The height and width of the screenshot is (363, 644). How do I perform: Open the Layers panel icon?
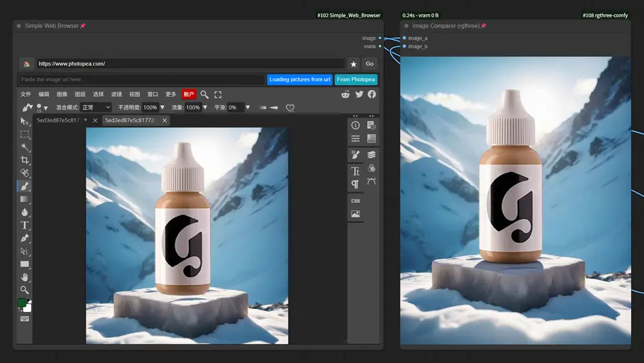[x=372, y=155]
